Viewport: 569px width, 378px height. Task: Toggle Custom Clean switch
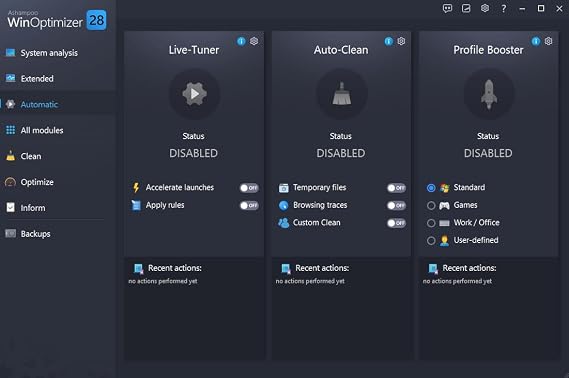(x=396, y=223)
